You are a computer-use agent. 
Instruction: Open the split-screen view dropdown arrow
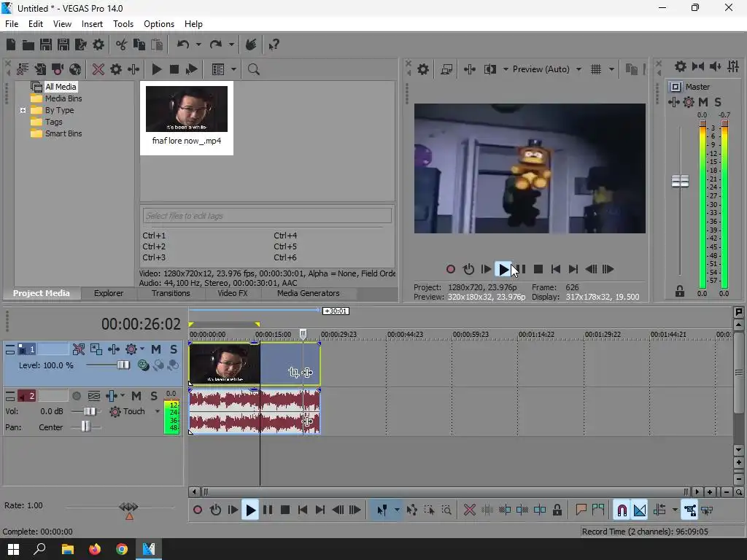506,69
